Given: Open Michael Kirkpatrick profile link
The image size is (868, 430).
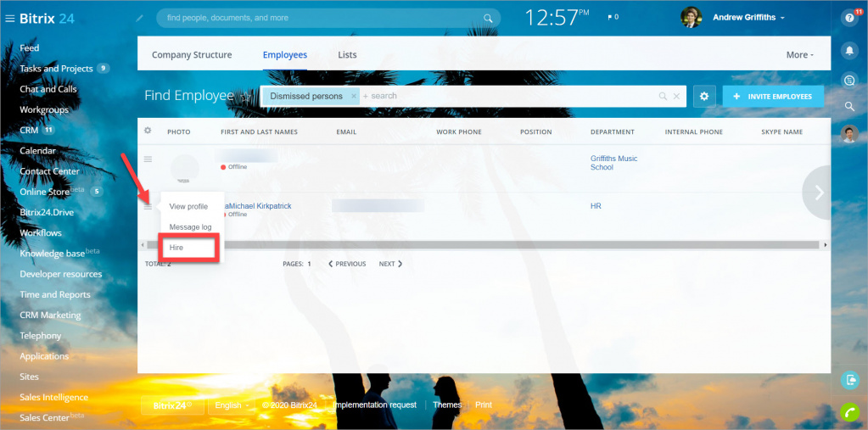Looking at the screenshot, I should point(257,206).
